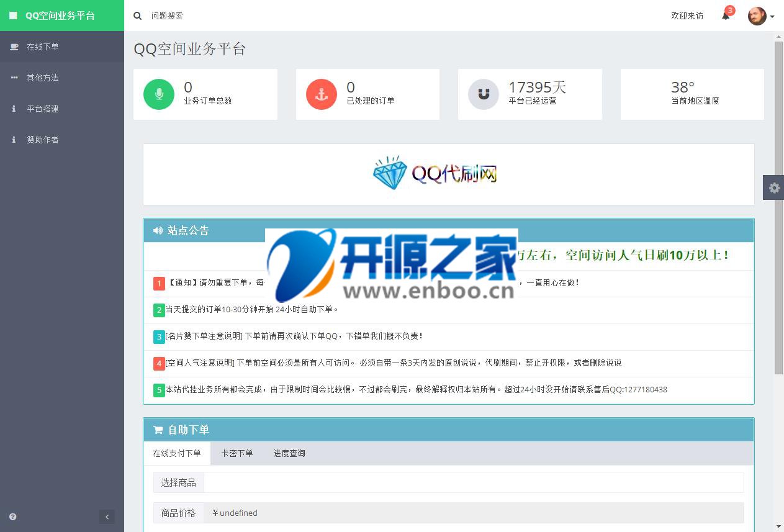Switch to the 在线支付下单 tab
Screen dimensions: 784x532
click(x=177, y=453)
